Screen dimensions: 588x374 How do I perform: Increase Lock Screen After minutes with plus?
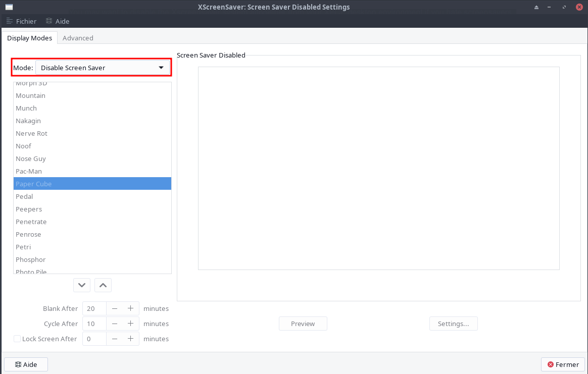click(x=130, y=339)
